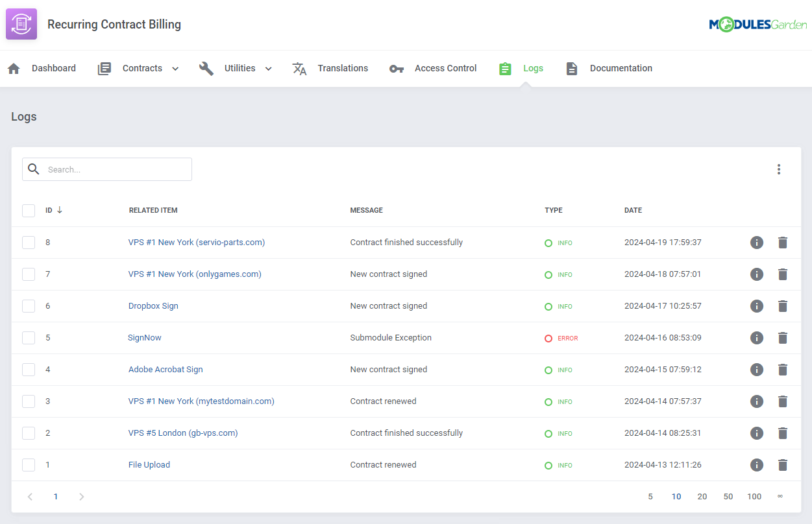
Task: Open info for Adobe Acrobat Sign log
Action: click(756, 370)
